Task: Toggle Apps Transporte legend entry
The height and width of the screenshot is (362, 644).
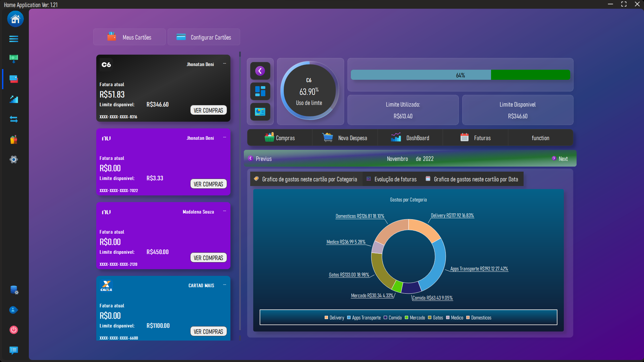Action: (x=364, y=318)
